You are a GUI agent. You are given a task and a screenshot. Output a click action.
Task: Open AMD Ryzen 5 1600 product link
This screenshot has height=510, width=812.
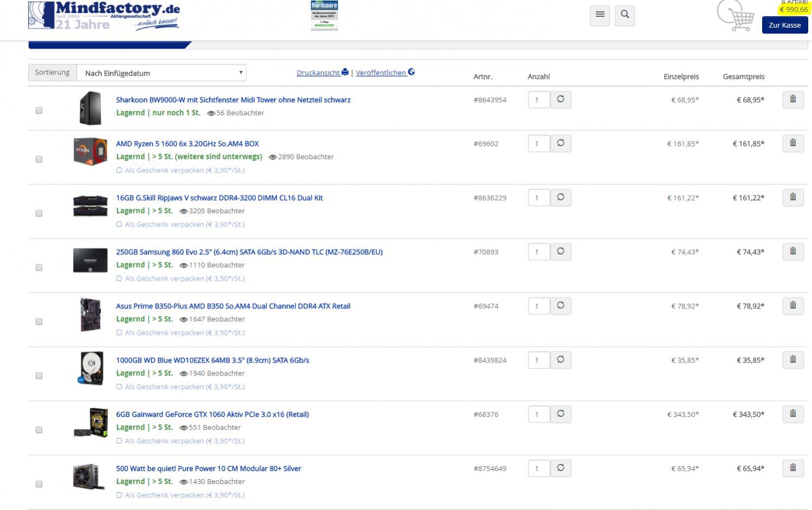coord(187,144)
